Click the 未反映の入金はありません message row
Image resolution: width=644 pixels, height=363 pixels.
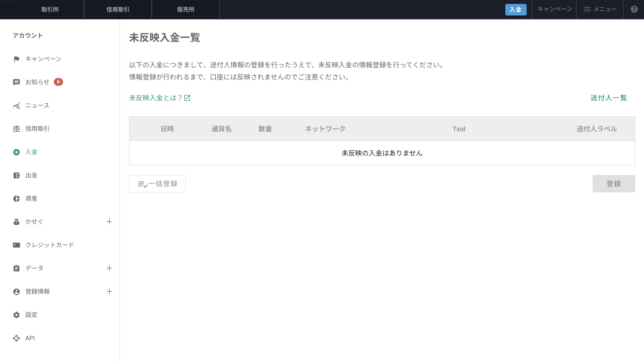[382, 153]
